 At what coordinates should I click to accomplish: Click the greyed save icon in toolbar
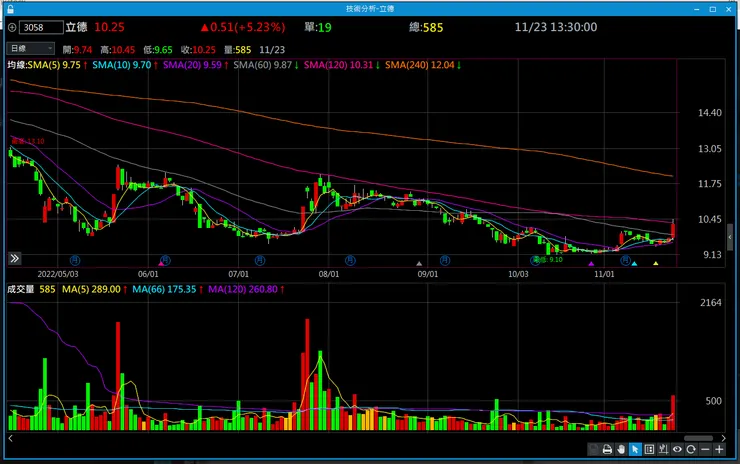(x=593, y=449)
